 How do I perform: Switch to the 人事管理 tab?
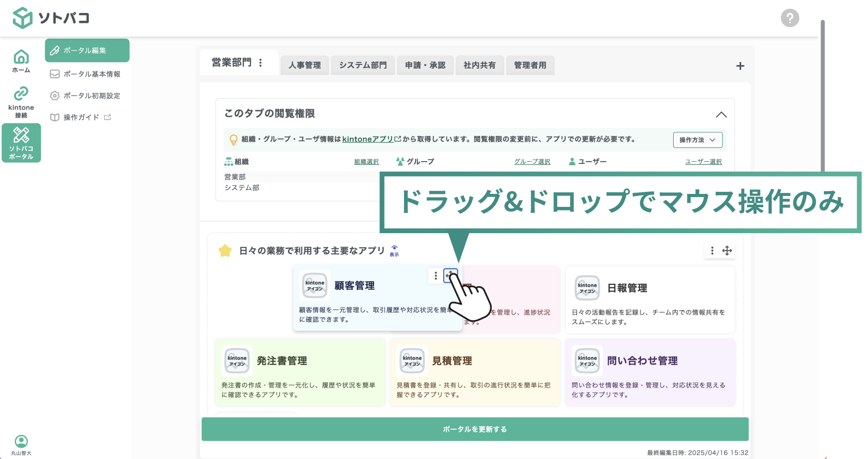coord(305,65)
